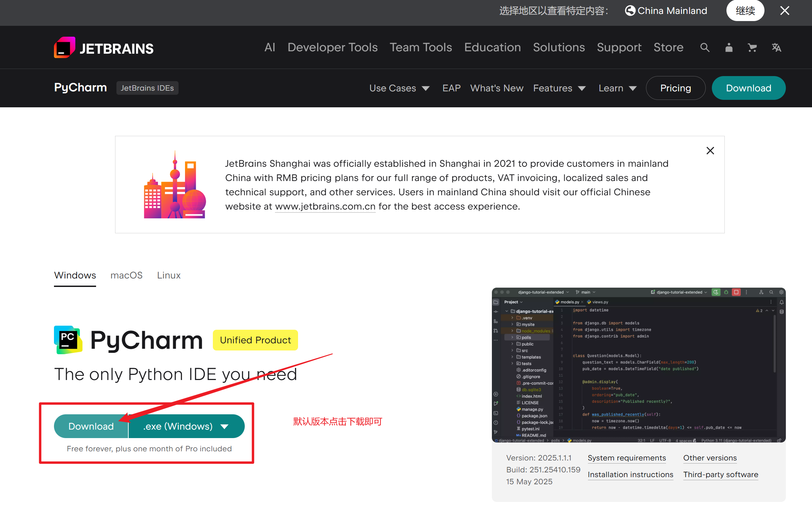
Task: Click the Download button for PyCharm
Action: pos(90,426)
